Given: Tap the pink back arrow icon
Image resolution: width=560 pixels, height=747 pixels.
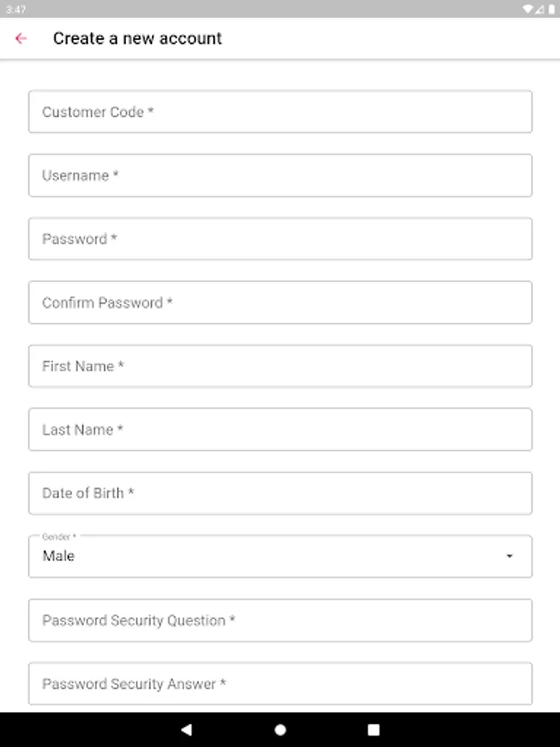Looking at the screenshot, I should tap(21, 38).
